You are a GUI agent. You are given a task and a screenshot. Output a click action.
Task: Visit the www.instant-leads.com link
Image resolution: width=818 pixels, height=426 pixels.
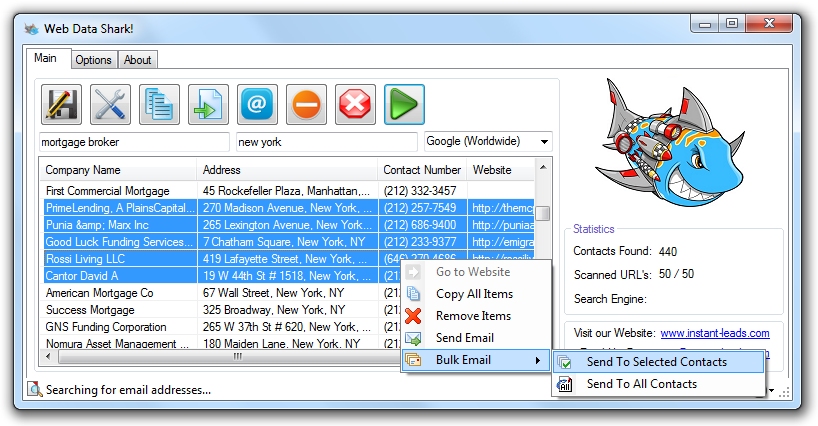point(715,333)
